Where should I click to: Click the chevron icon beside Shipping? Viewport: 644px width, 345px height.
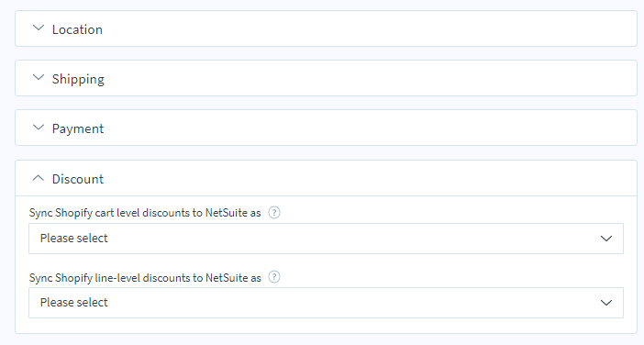39,78
